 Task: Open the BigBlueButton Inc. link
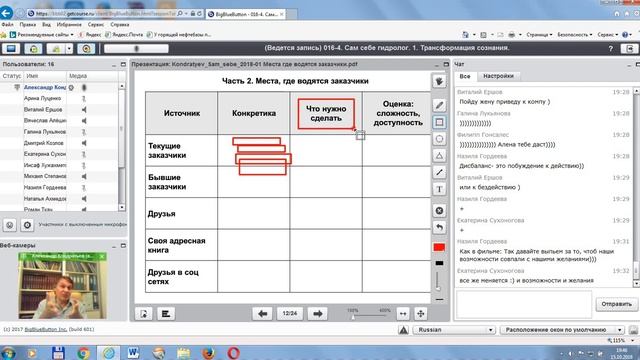46,329
